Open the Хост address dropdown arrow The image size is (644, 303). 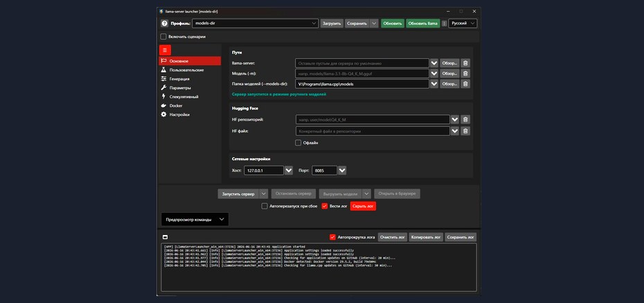pos(288,170)
